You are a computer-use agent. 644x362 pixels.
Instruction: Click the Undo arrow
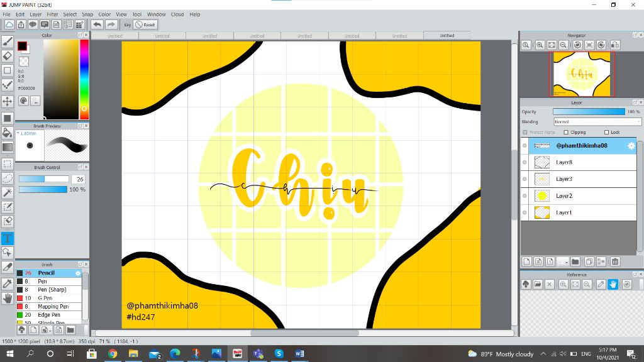point(97,25)
